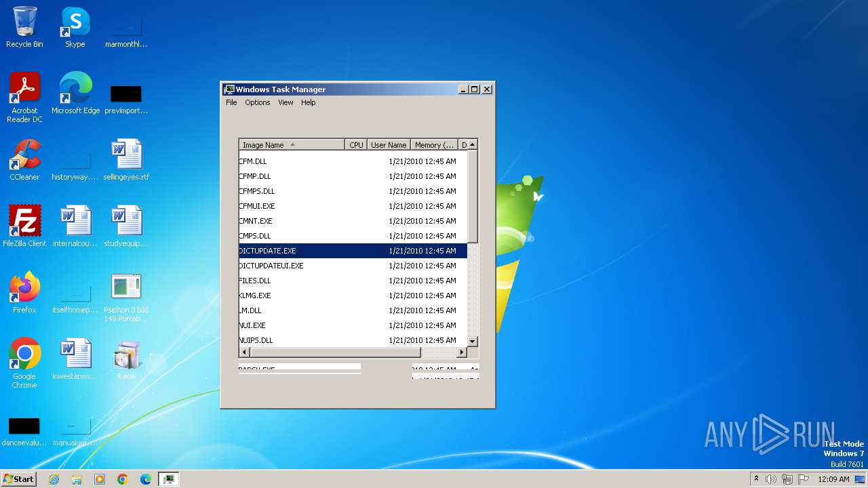Sort by Memory column header
Screen dimensions: 868x488
(434, 144)
